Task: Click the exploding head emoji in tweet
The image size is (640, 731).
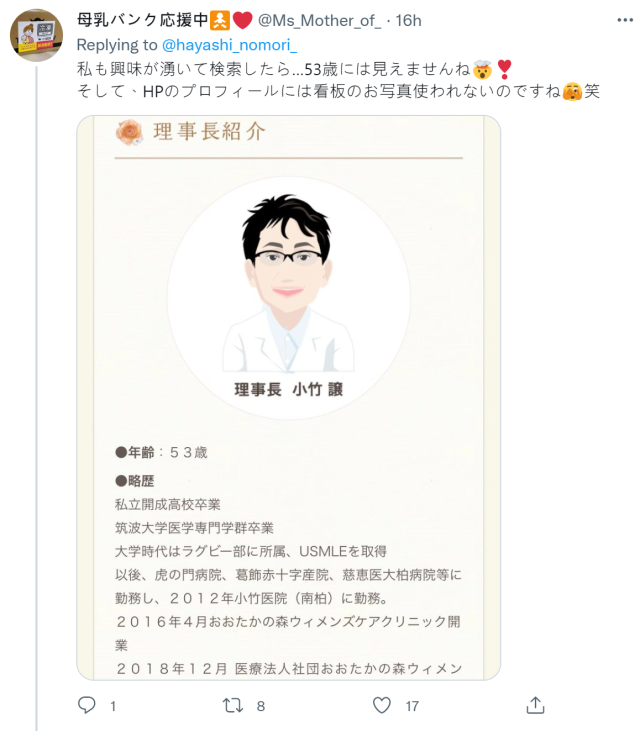Action: click(482, 70)
